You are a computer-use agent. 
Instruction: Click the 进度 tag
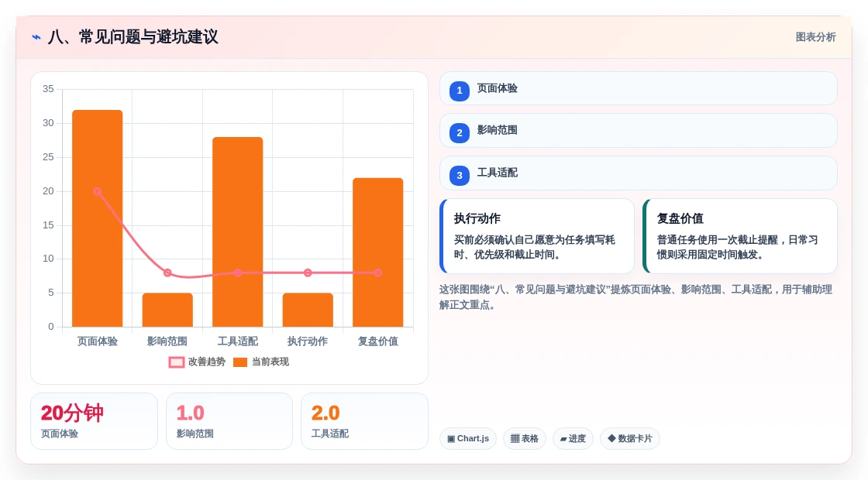(x=573, y=438)
